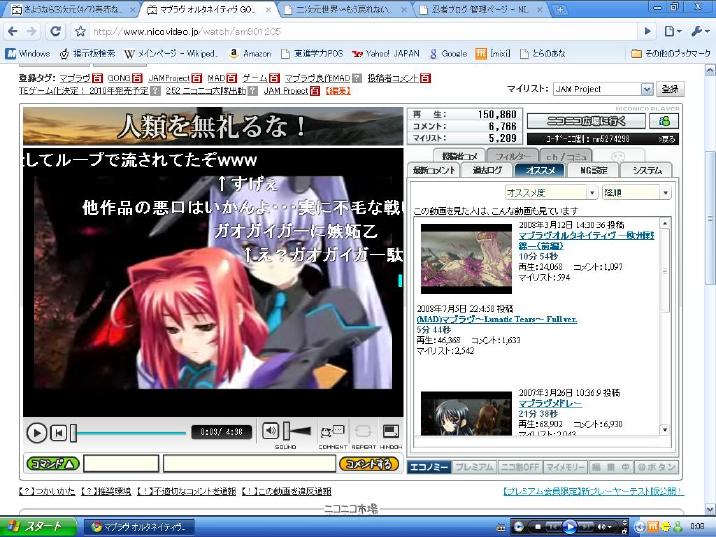Open the mixi bookmark
The height and width of the screenshot is (537, 716).
tap(493, 53)
